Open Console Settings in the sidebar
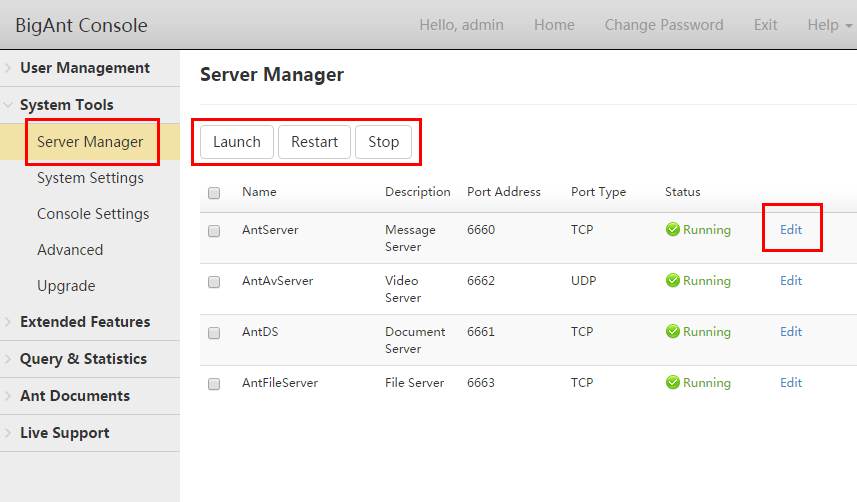 click(93, 214)
